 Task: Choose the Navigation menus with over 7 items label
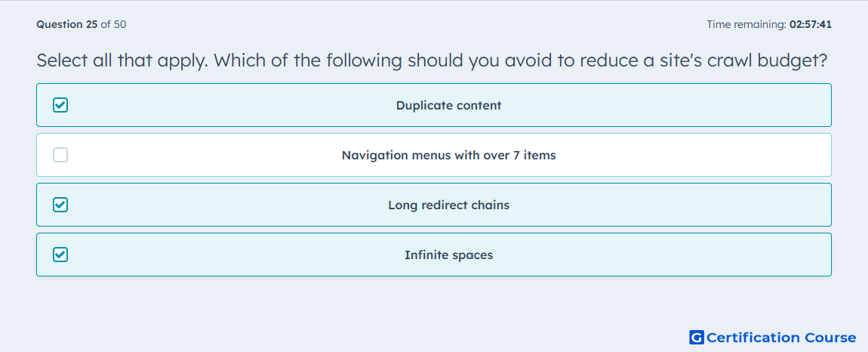point(448,155)
